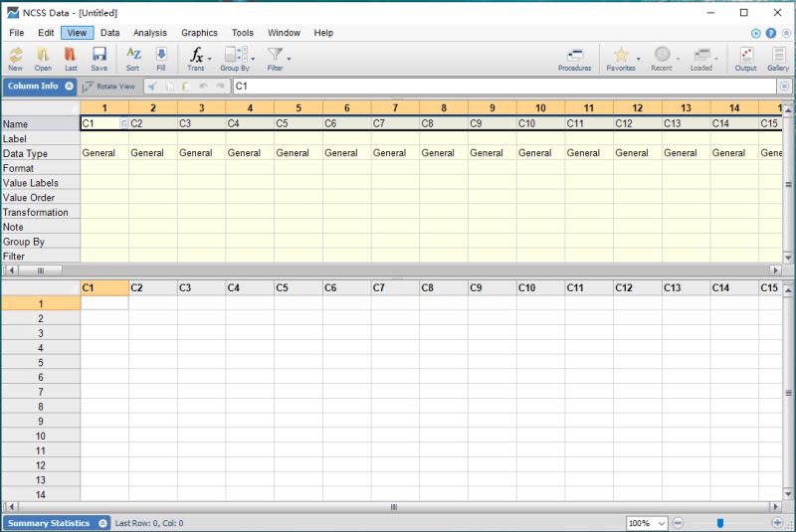Click the Transformation row header
Viewport: 796px width, 532px height.
(x=41, y=213)
